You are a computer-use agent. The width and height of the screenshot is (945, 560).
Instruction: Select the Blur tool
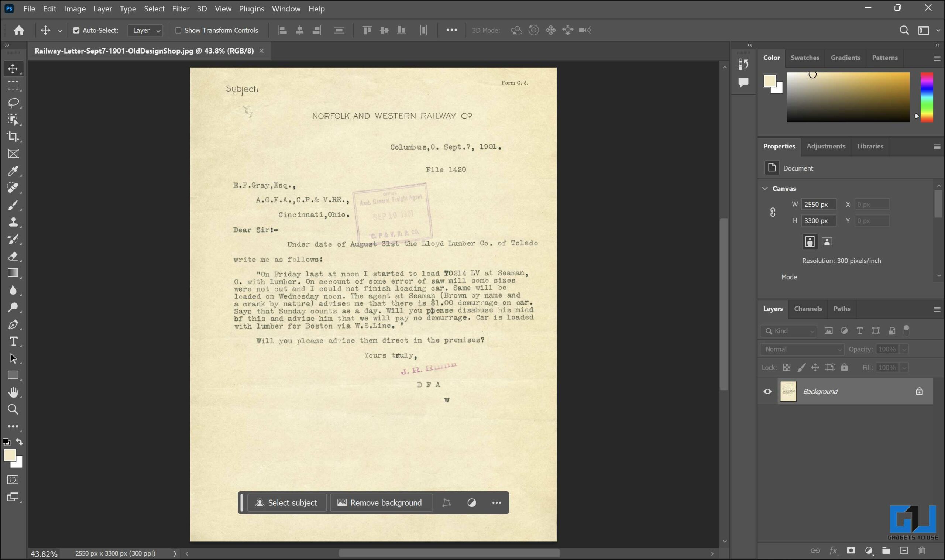click(x=13, y=290)
